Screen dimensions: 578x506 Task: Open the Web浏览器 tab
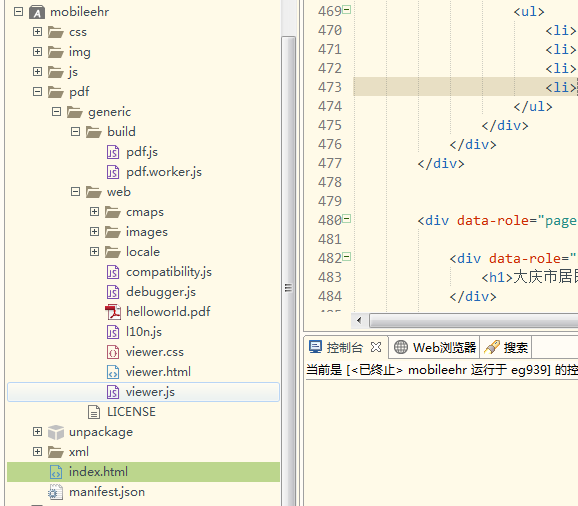click(x=435, y=347)
